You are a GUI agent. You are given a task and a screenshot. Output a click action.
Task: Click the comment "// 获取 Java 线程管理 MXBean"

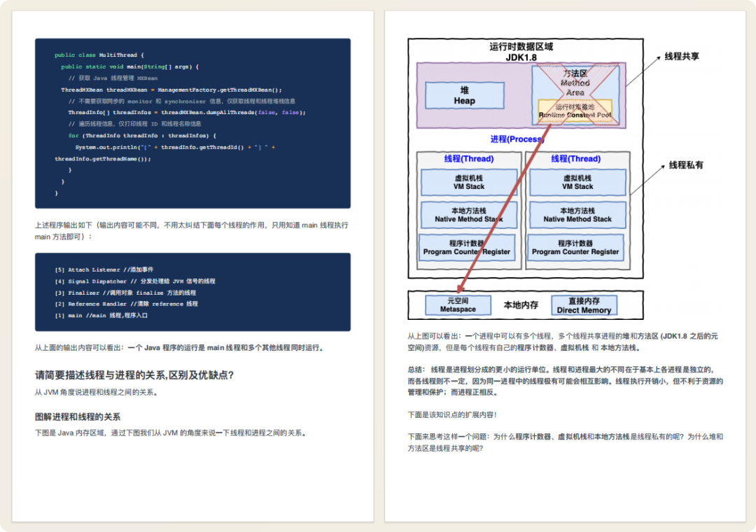pyautogui.click(x=113, y=78)
